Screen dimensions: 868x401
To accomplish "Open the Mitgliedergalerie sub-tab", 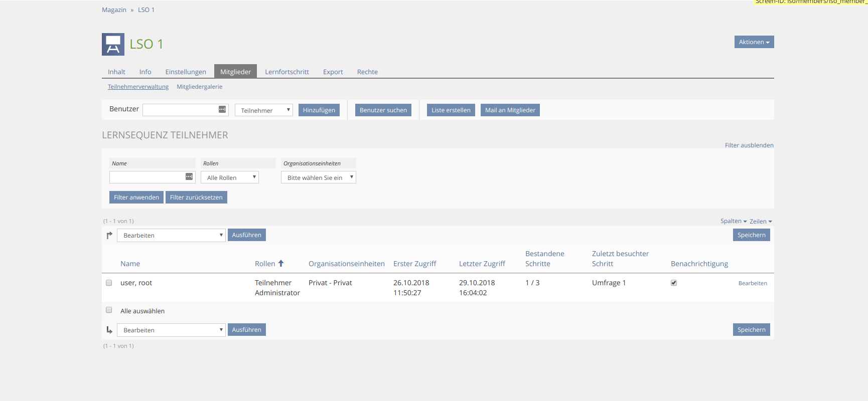I will click(199, 87).
